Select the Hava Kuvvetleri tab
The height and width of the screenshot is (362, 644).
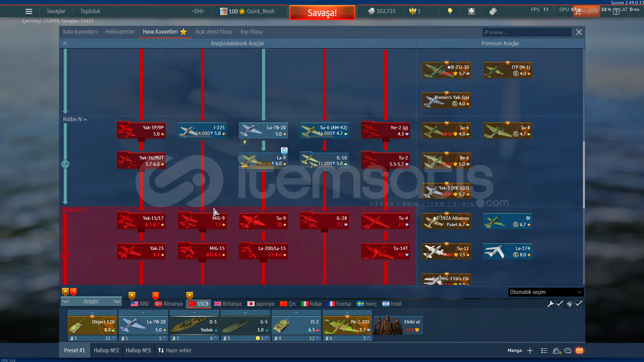[x=165, y=32]
